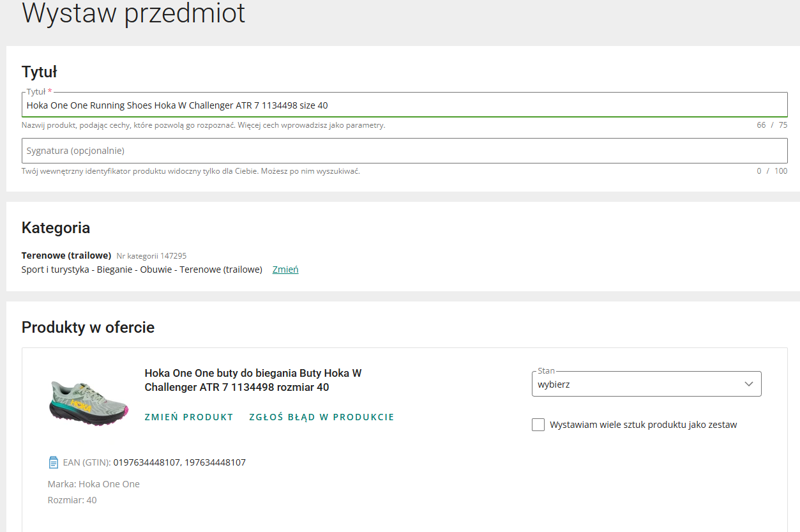This screenshot has height=532, width=800.
Task: Click the Hoka shoe product thumbnail
Action: coord(89,400)
